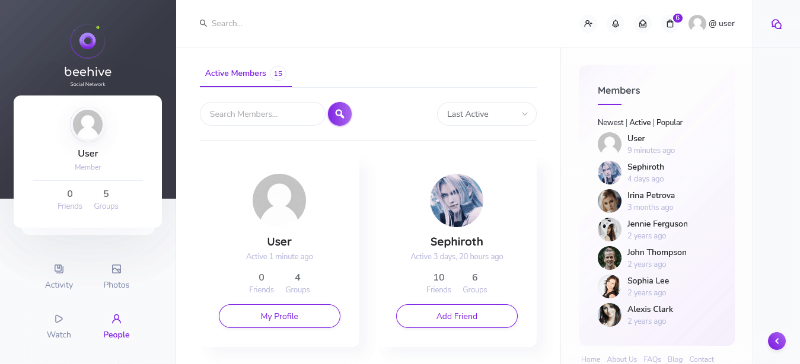800x364 pixels.
Task: Click the Search Members input field
Action: point(263,114)
